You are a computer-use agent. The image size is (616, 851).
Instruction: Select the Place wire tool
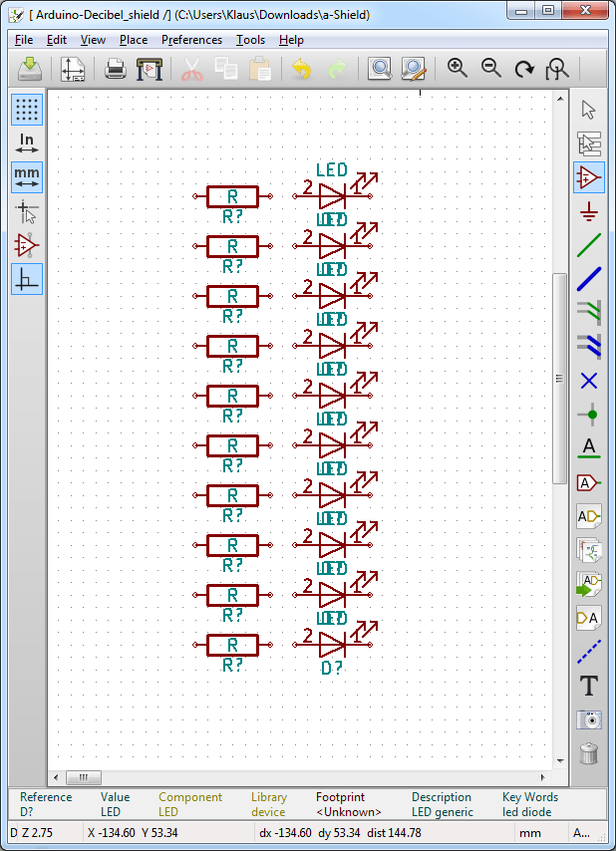click(589, 245)
